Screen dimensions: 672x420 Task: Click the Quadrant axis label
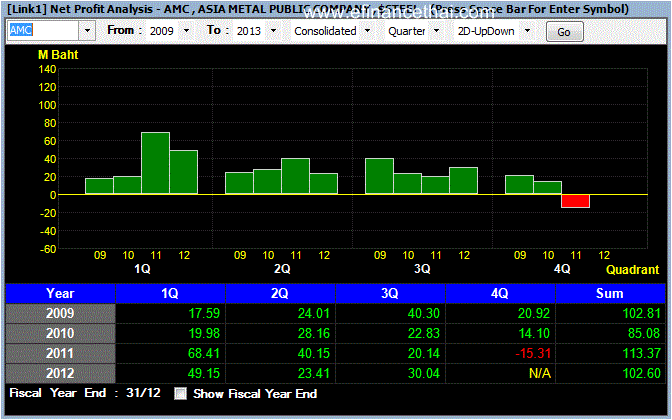[x=633, y=270]
